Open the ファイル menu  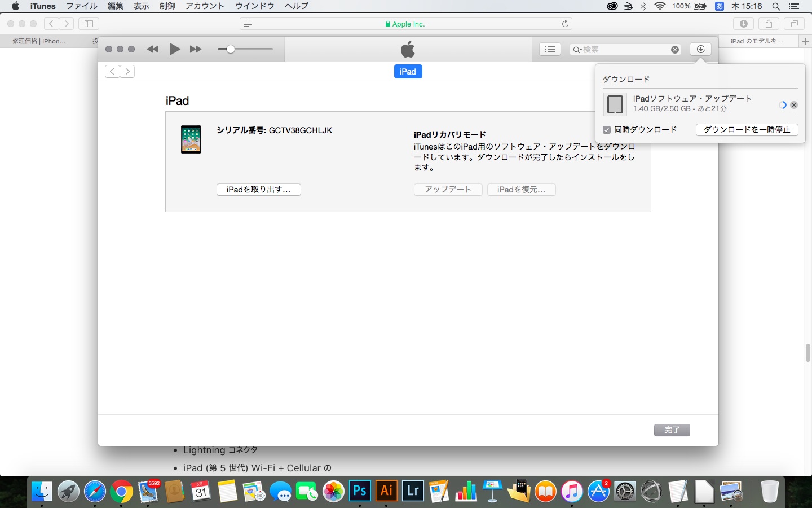click(82, 6)
